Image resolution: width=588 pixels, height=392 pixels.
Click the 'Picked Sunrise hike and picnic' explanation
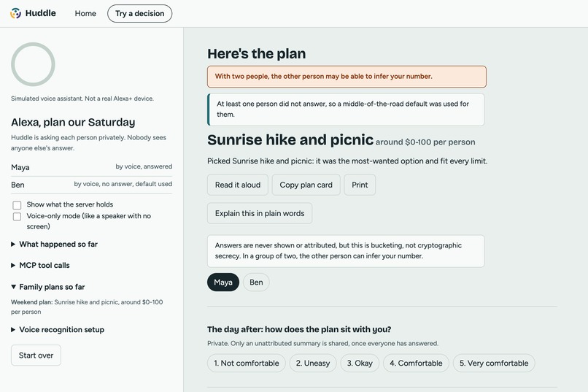click(x=347, y=161)
